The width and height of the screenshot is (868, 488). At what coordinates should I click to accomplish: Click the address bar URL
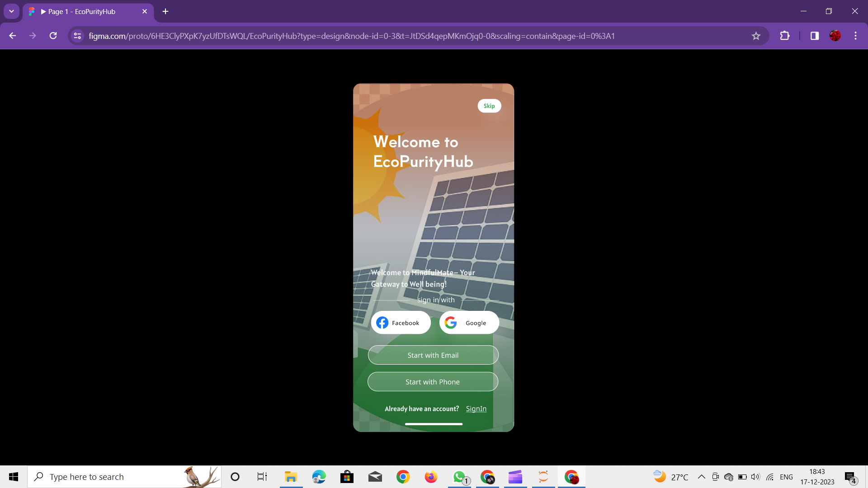tap(351, 36)
